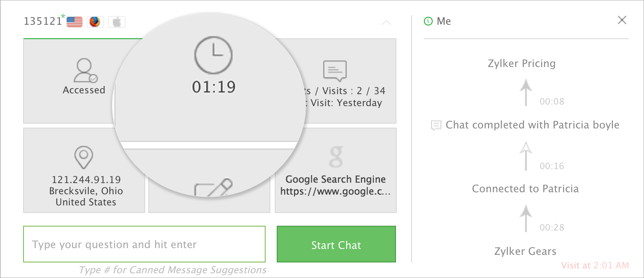Screen dimensions: 644x278
Task: Focus the question input field
Action: [x=144, y=244]
